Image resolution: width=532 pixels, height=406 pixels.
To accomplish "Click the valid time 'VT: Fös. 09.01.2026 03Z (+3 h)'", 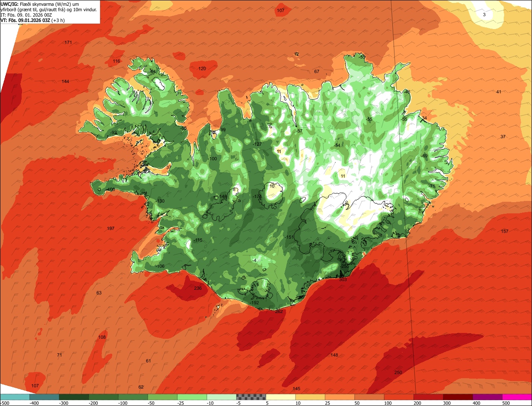I will 32,20.
